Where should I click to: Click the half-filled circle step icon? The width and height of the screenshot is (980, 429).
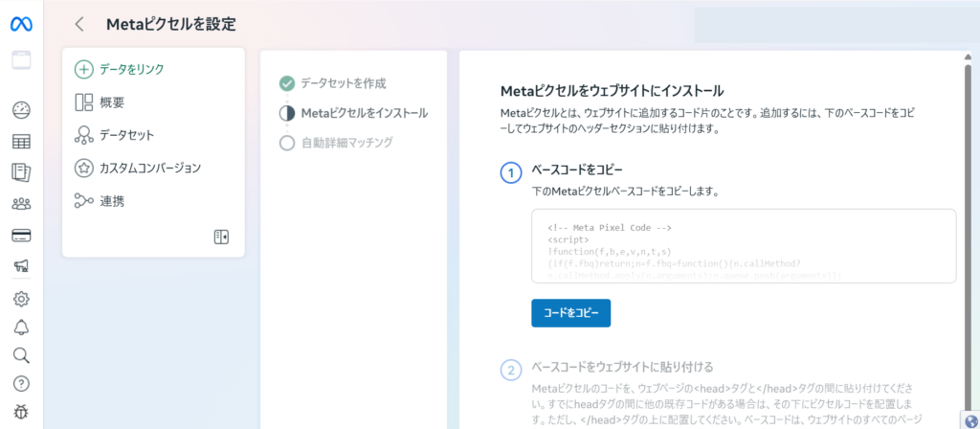(287, 113)
